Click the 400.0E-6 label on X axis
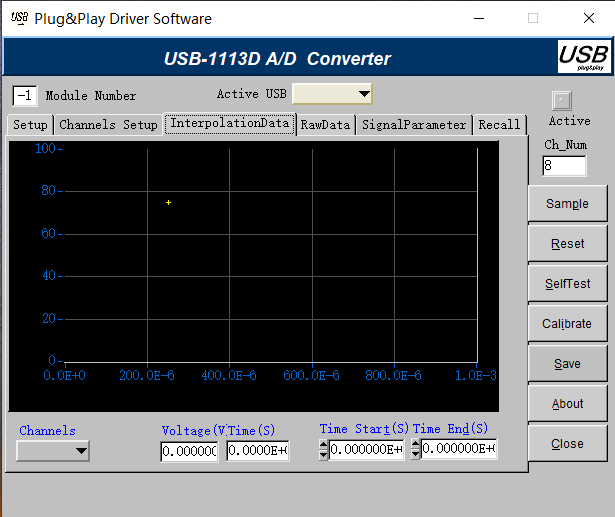The height and width of the screenshot is (517, 615). tap(229, 375)
